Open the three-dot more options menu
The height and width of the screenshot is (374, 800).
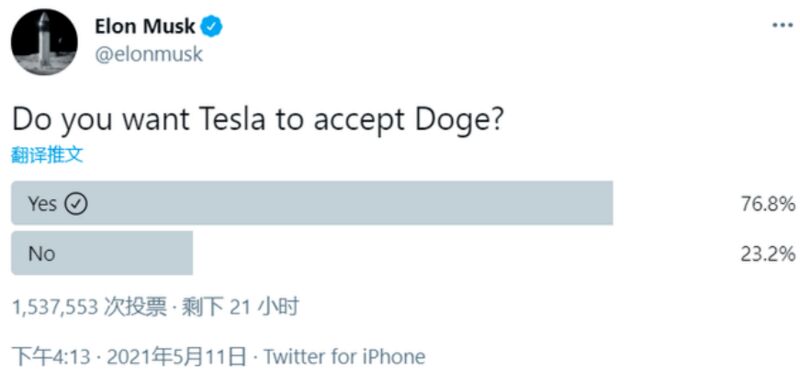tap(783, 25)
